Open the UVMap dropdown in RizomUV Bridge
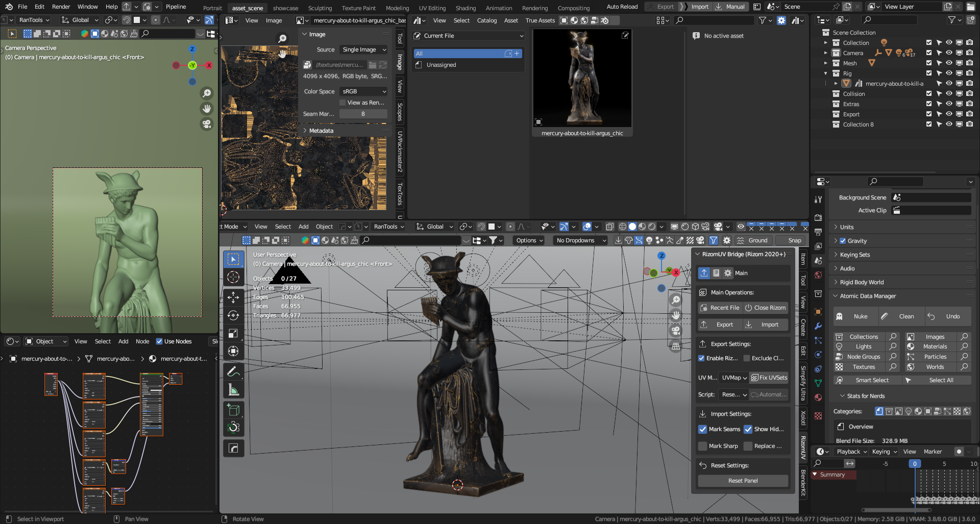 [x=733, y=378]
